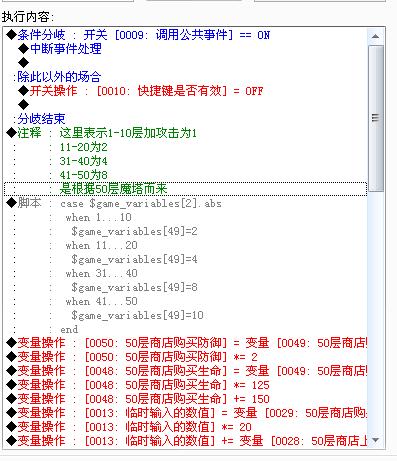Select 变量操作 [0013: 临时输入的数值] += 变量 [0028 line
The image size is (397, 461).
click(186, 441)
